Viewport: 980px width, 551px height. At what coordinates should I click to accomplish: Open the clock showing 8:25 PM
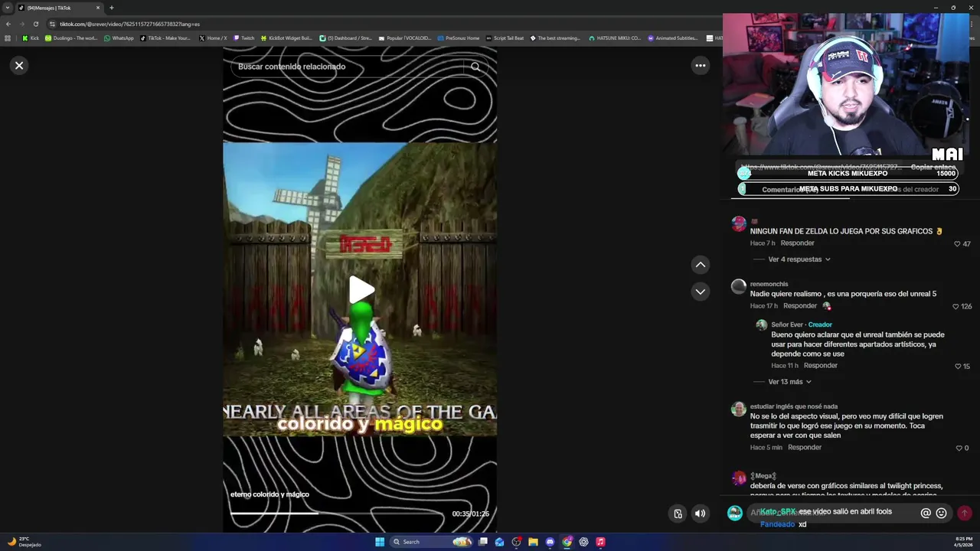pos(964,542)
